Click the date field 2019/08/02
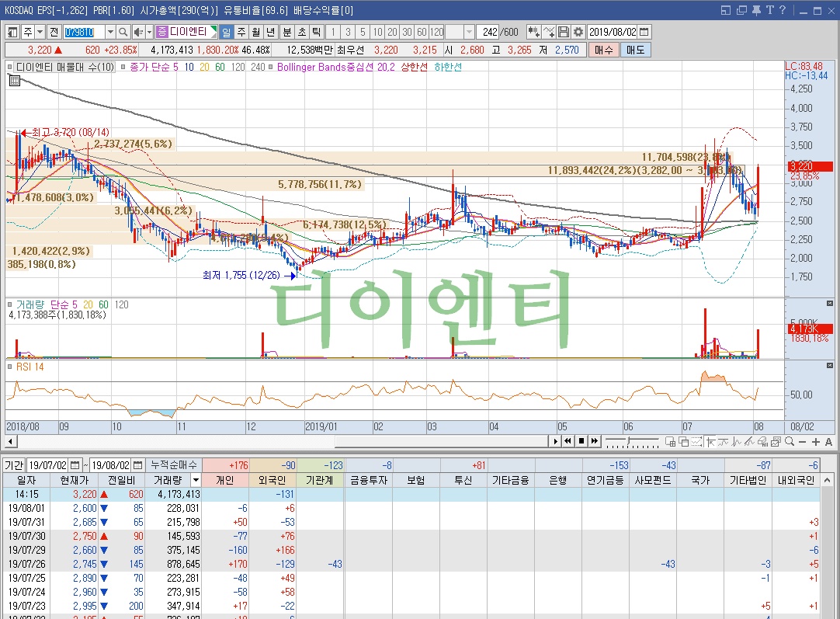This screenshot has height=619, width=840. coord(613,32)
